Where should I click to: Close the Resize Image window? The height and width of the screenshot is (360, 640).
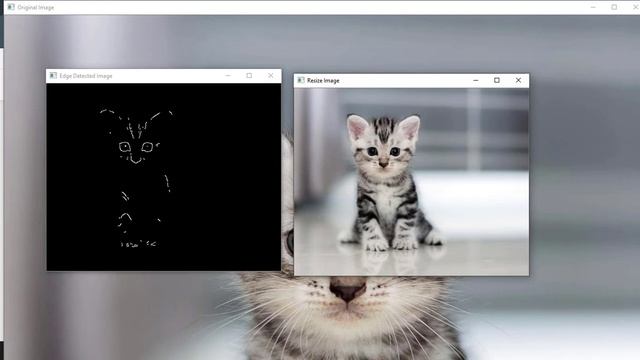(518, 80)
